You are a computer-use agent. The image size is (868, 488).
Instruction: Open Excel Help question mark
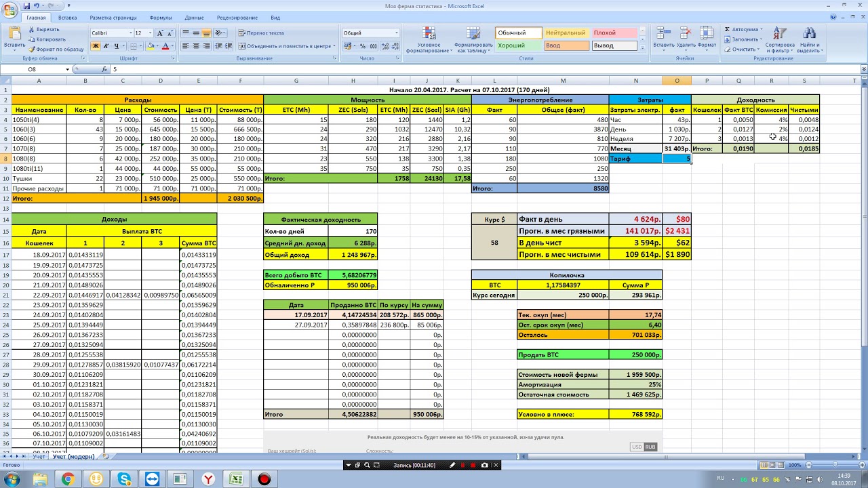point(833,18)
